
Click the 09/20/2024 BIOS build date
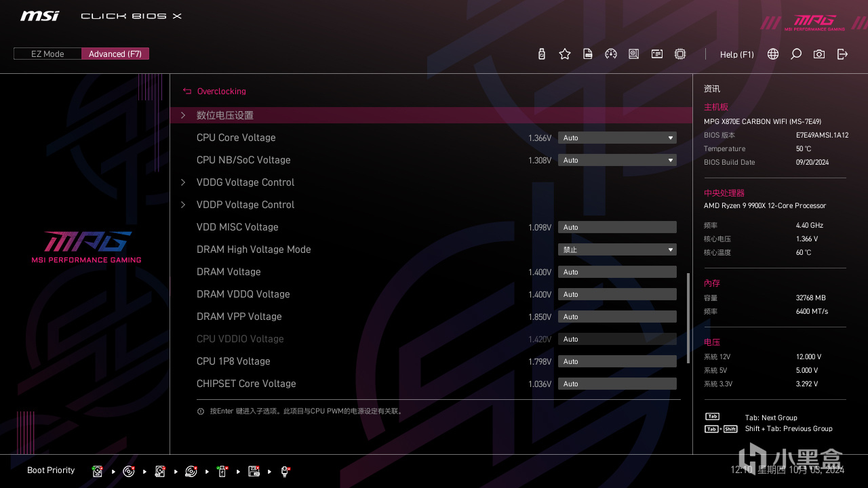812,163
